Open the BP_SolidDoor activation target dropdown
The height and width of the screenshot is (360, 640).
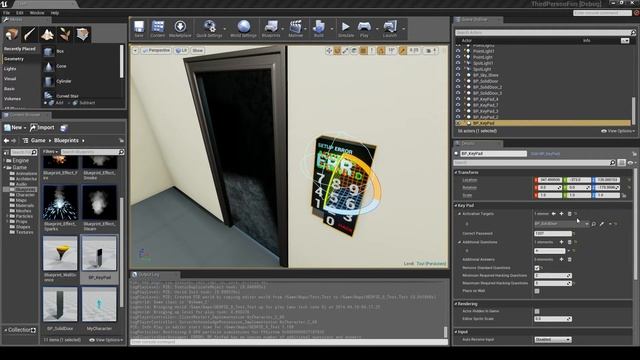(x=562, y=224)
